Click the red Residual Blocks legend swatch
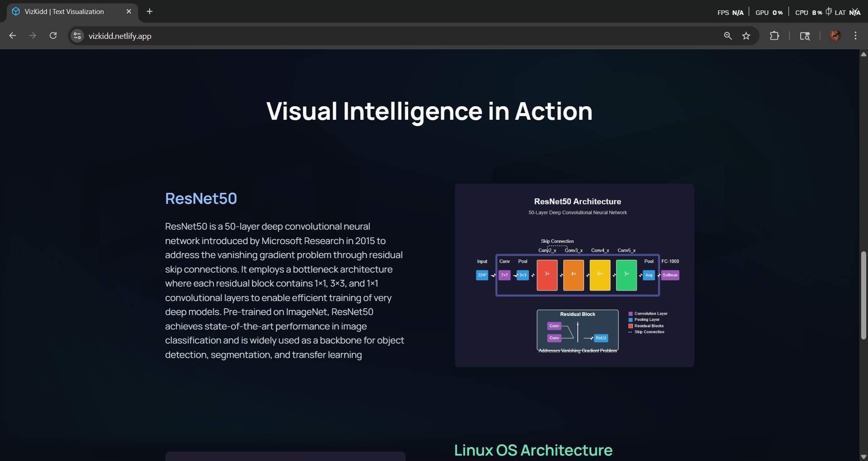This screenshot has height=461, width=868. (631, 326)
